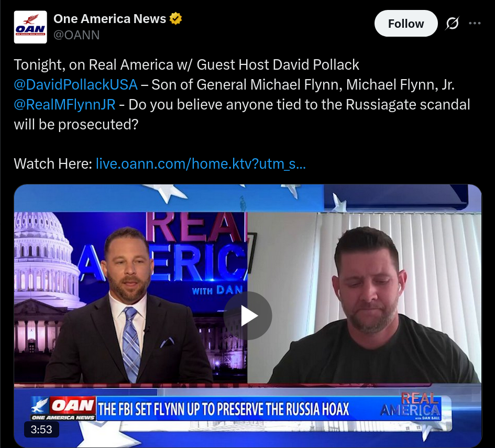Click the 3:53 video duration badge
The width and height of the screenshot is (495, 448).
[x=41, y=429]
